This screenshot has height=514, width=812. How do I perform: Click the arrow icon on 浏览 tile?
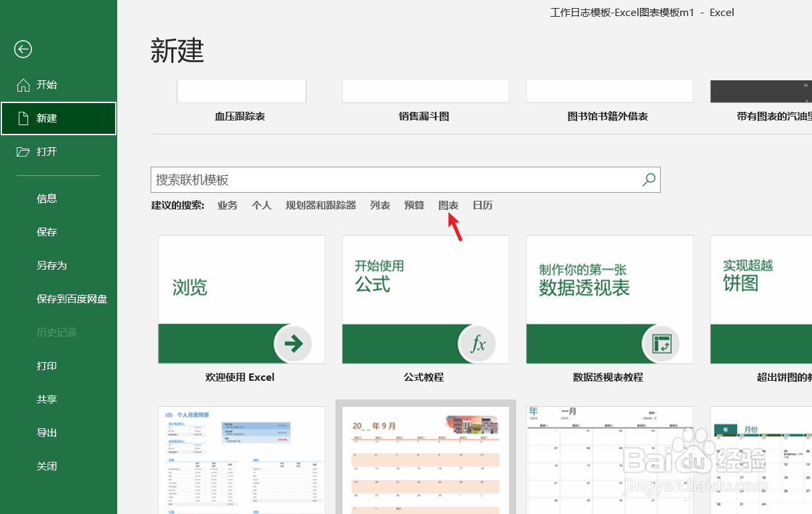(x=293, y=344)
